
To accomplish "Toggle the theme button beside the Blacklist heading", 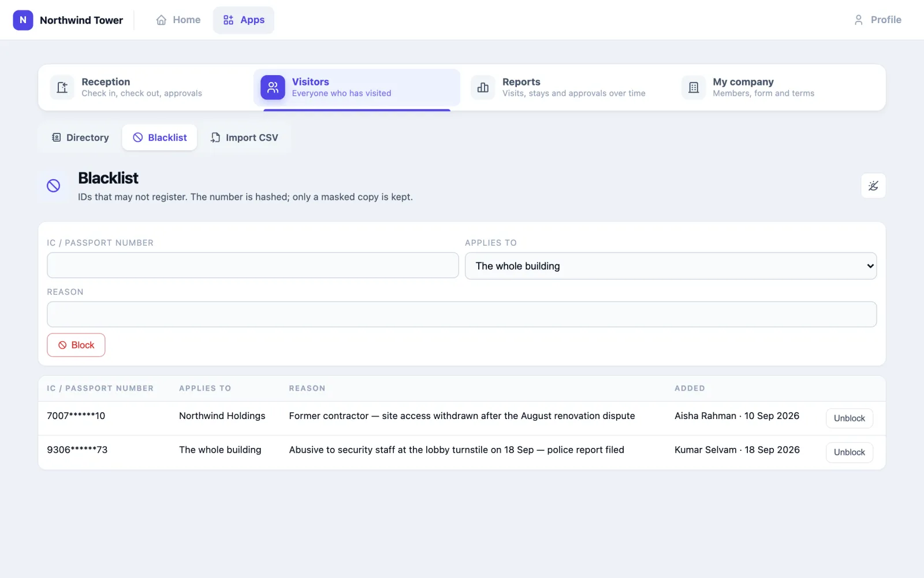I will pyautogui.click(x=873, y=186).
